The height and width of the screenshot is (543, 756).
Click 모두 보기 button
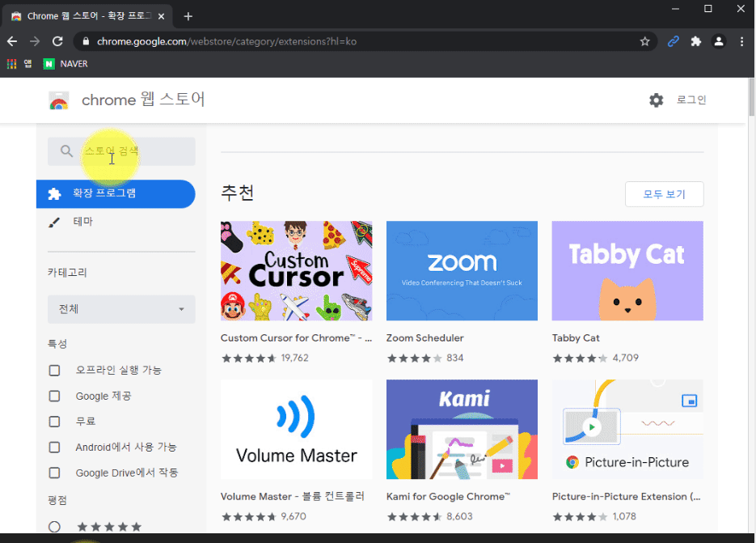pyautogui.click(x=664, y=194)
